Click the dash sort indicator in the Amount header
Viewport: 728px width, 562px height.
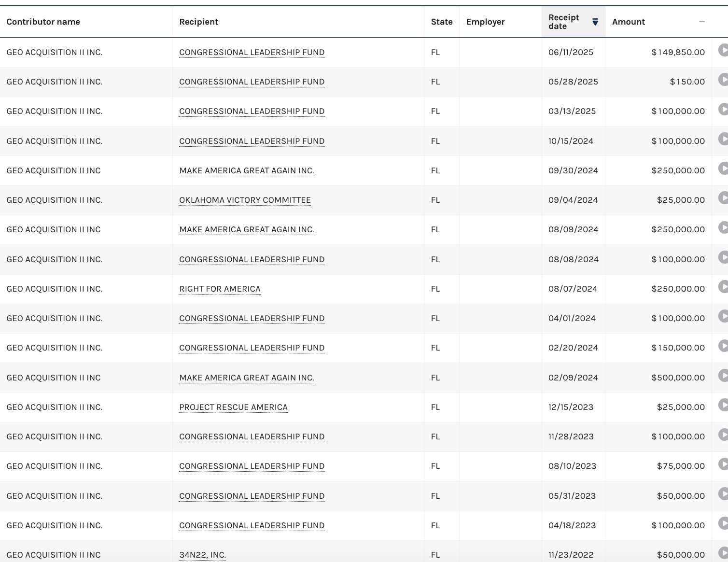(702, 22)
